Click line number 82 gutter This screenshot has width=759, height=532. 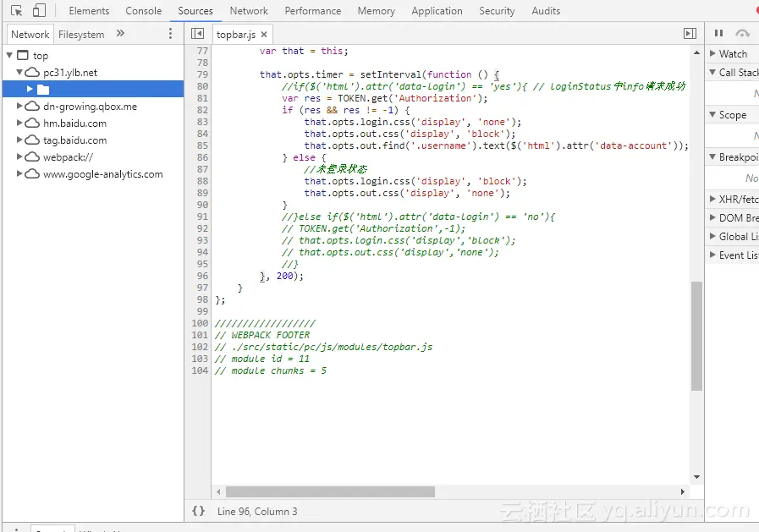click(202, 110)
